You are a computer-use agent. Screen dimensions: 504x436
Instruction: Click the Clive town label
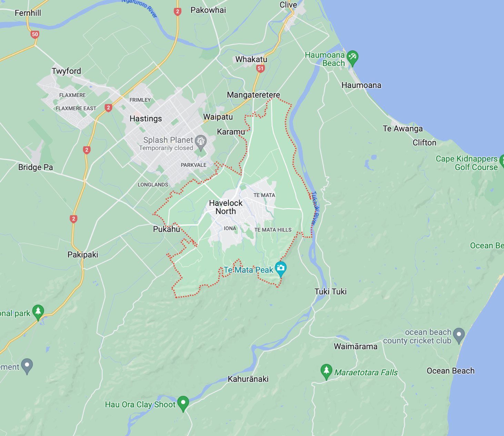point(288,4)
